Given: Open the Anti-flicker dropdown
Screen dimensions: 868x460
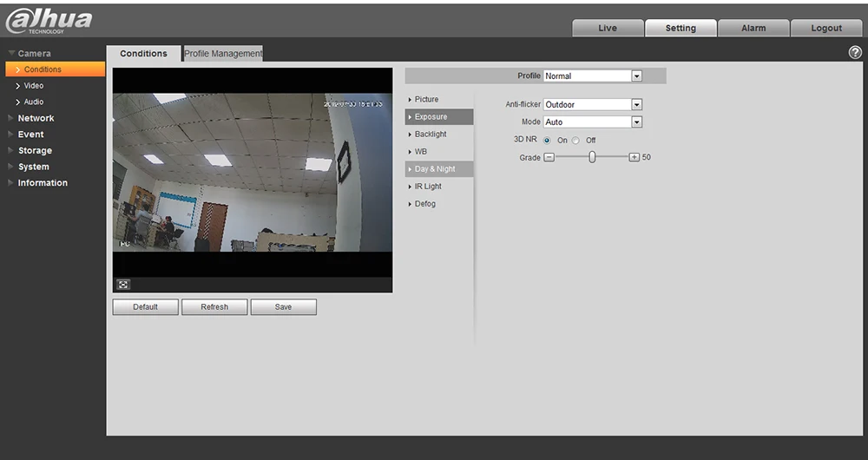Looking at the screenshot, I should pyautogui.click(x=592, y=104).
